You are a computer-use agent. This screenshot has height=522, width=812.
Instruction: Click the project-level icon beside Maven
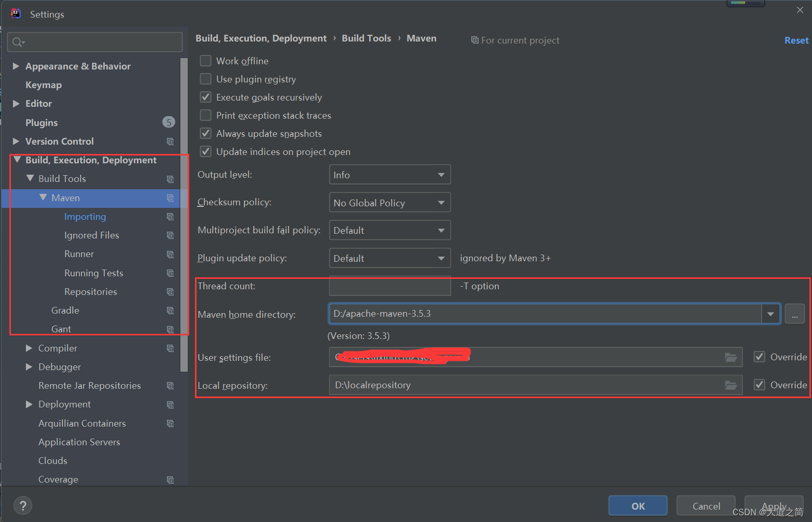pos(170,198)
